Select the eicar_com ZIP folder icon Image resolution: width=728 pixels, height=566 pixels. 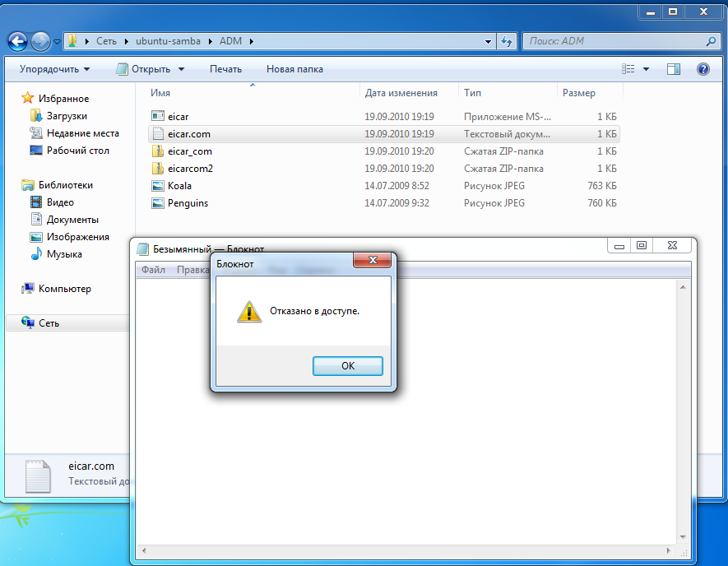(x=158, y=151)
